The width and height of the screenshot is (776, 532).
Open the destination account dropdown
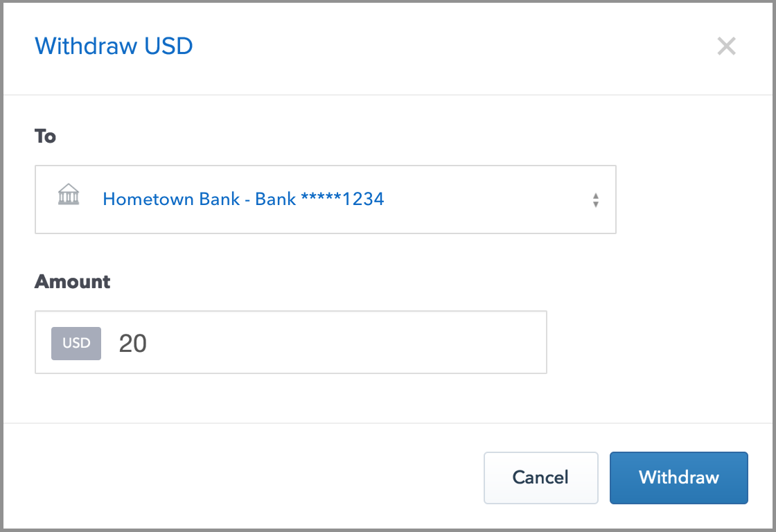tap(325, 199)
